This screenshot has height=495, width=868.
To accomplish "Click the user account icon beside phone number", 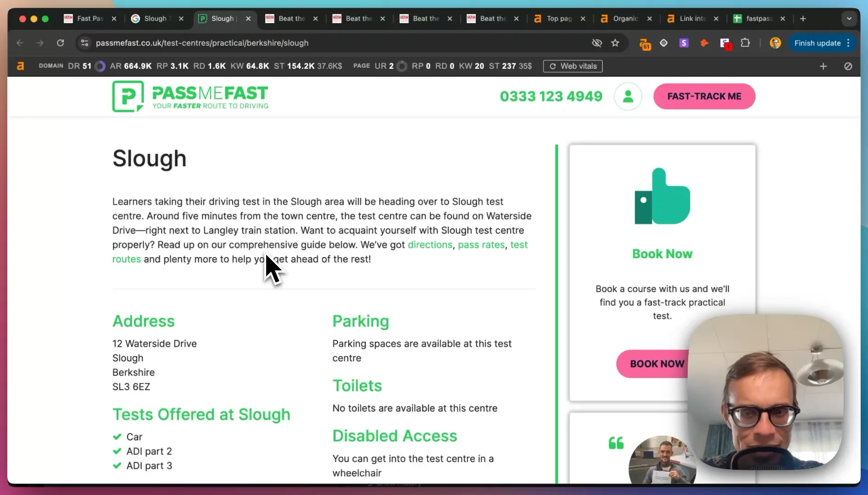I will [x=628, y=96].
